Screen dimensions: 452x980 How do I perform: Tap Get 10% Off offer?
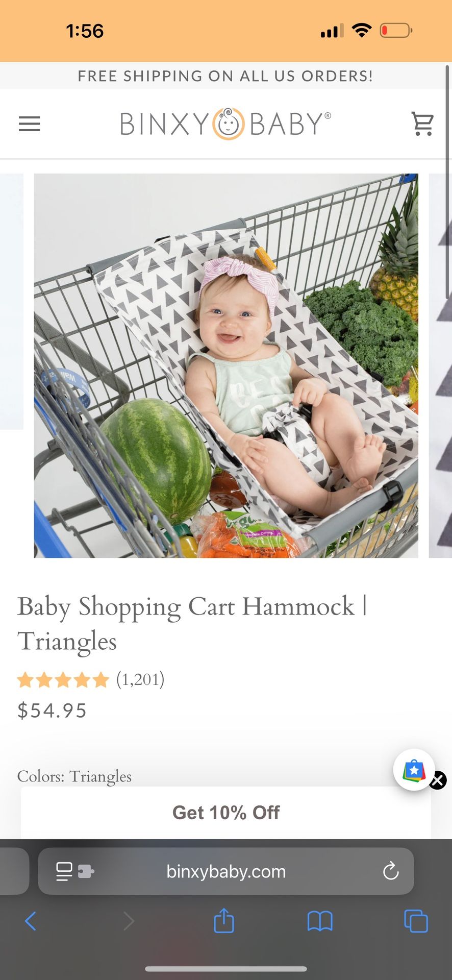click(x=226, y=813)
